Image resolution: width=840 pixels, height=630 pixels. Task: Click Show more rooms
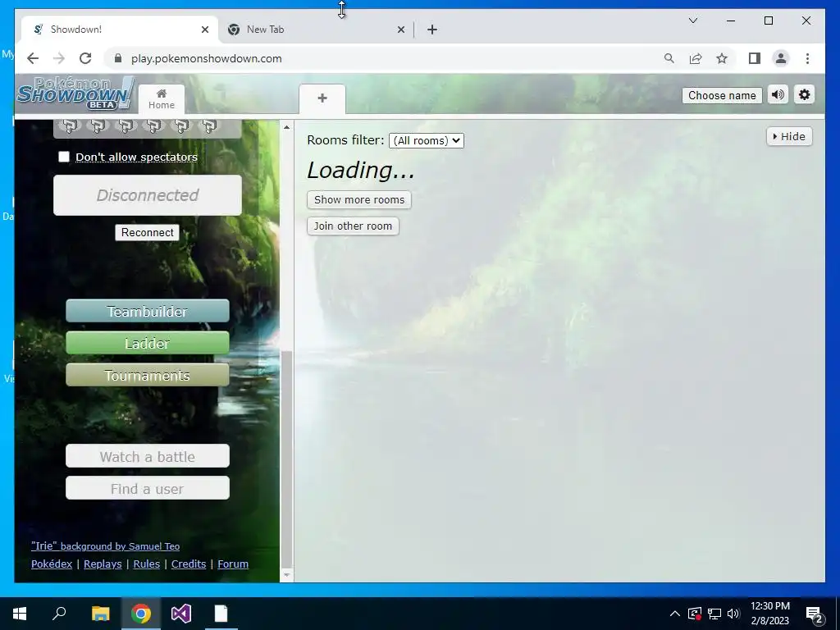click(x=359, y=200)
